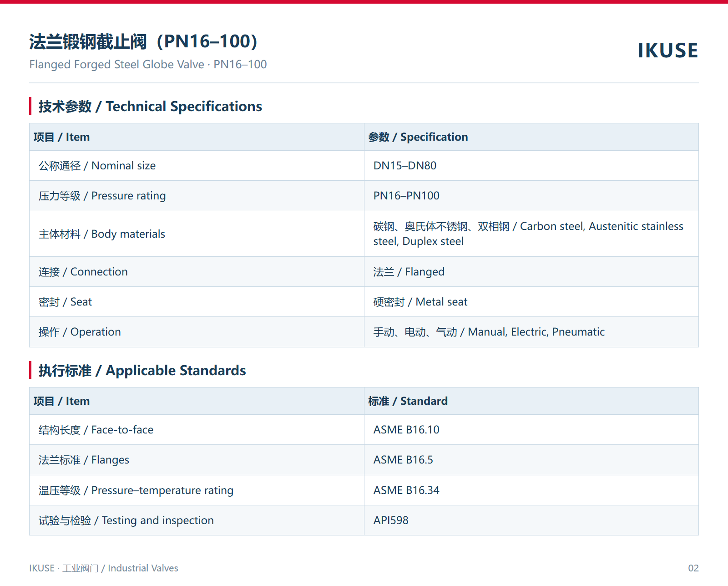728x586 pixels.
Task: Select the Connection row label
Action: click(x=83, y=272)
